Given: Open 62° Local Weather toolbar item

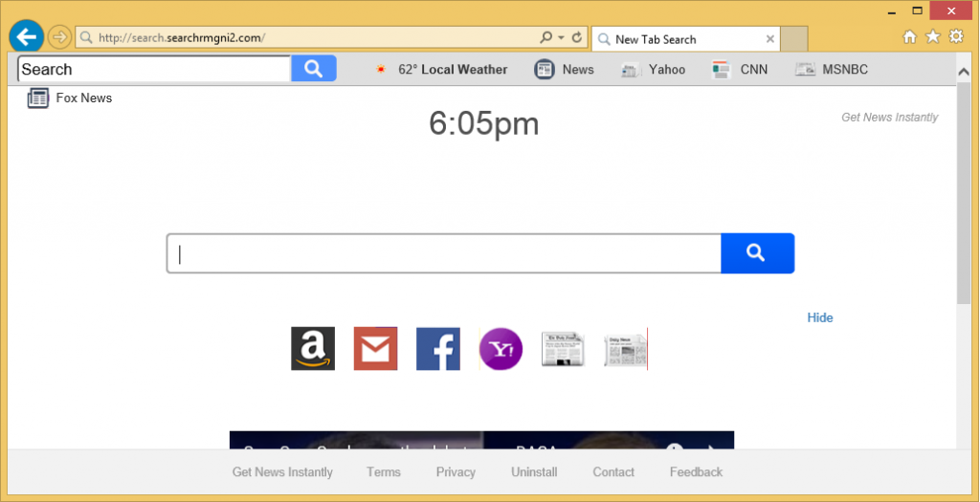Looking at the screenshot, I should 441,69.
